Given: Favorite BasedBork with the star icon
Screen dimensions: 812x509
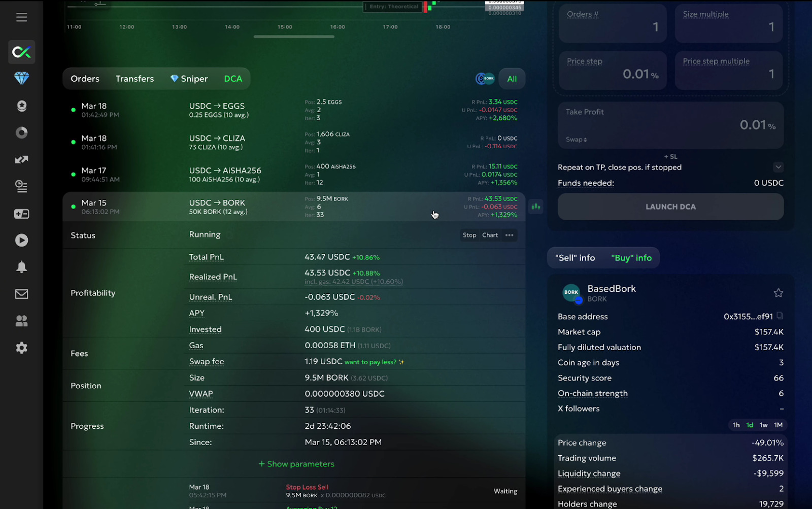Looking at the screenshot, I should point(778,293).
